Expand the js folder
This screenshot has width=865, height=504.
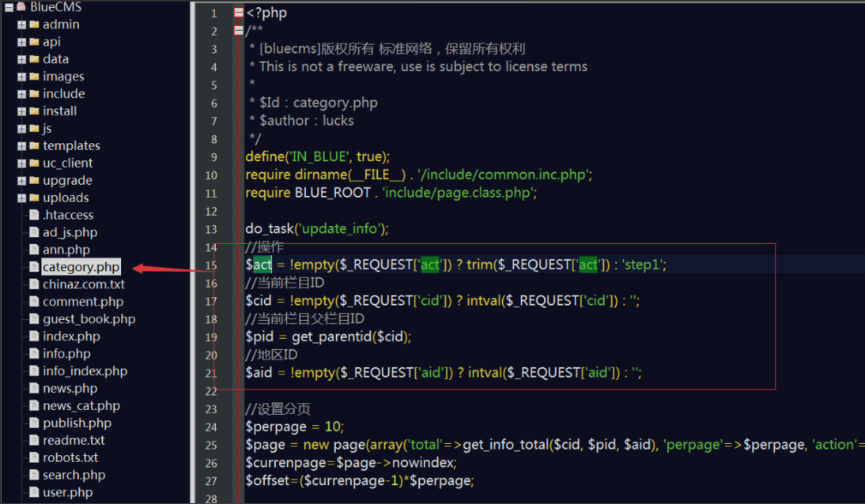tap(21, 129)
